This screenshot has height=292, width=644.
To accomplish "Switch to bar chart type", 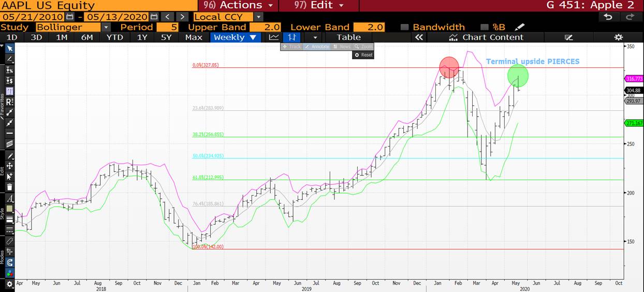I will point(292,37).
